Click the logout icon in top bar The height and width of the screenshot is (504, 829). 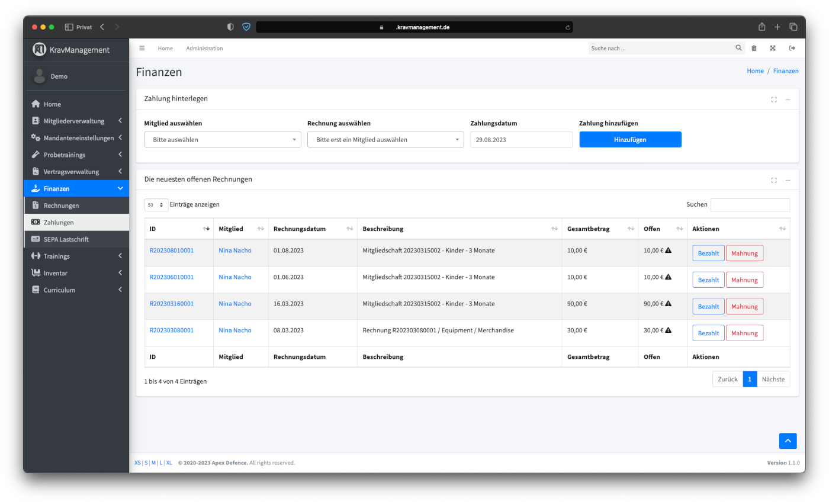pyautogui.click(x=792, y=48)
